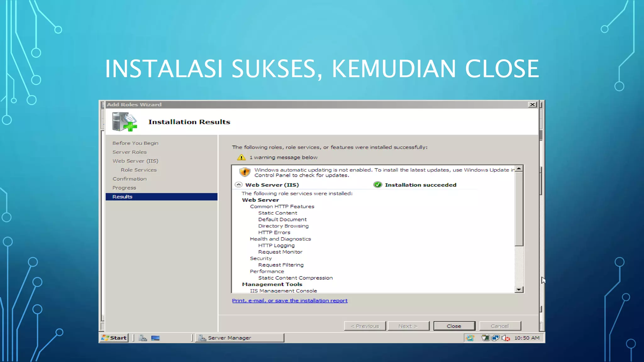Viewport: 644px width, 362px height.
Task: Click the Close button in the wizard
Action: pos(454,326)
